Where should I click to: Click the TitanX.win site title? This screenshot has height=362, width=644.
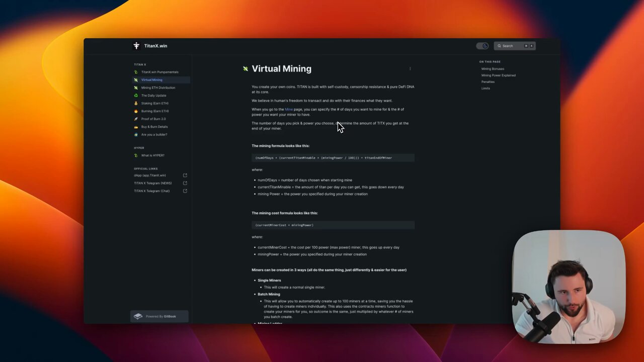155,46
